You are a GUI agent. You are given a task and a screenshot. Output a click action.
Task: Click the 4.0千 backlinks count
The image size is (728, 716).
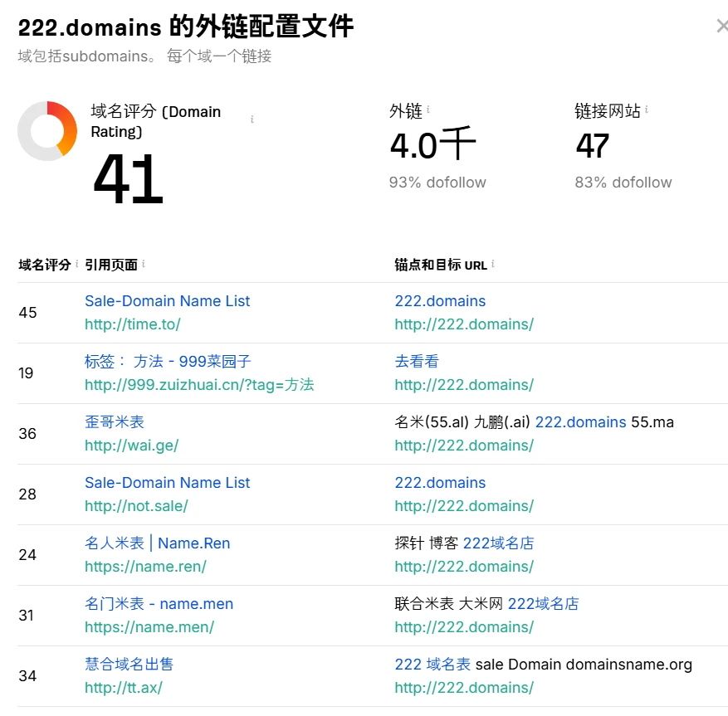click(432, 146)
